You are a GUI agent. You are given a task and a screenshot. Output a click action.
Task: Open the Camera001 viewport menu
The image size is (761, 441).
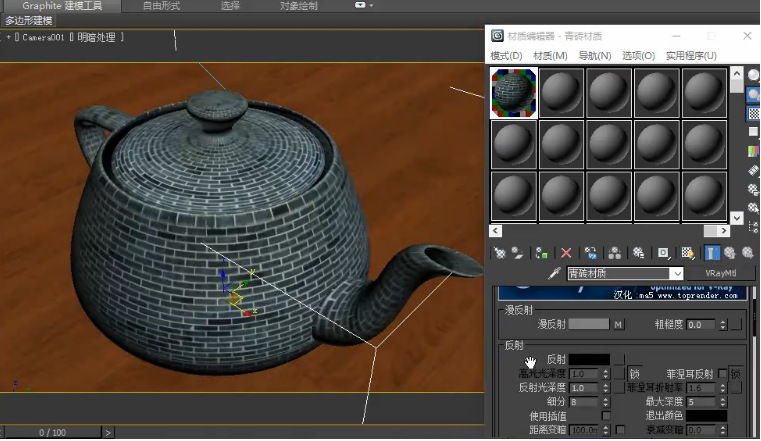point(43,37)
